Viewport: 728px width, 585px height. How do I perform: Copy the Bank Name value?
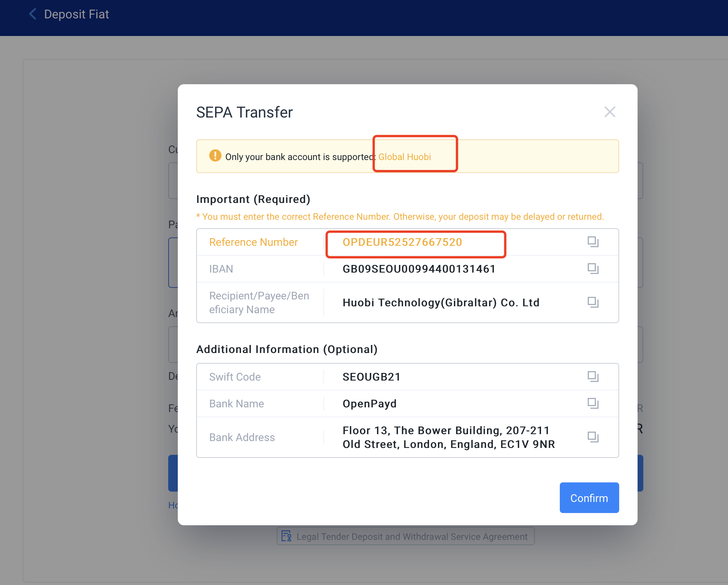[x=593, y=403]
